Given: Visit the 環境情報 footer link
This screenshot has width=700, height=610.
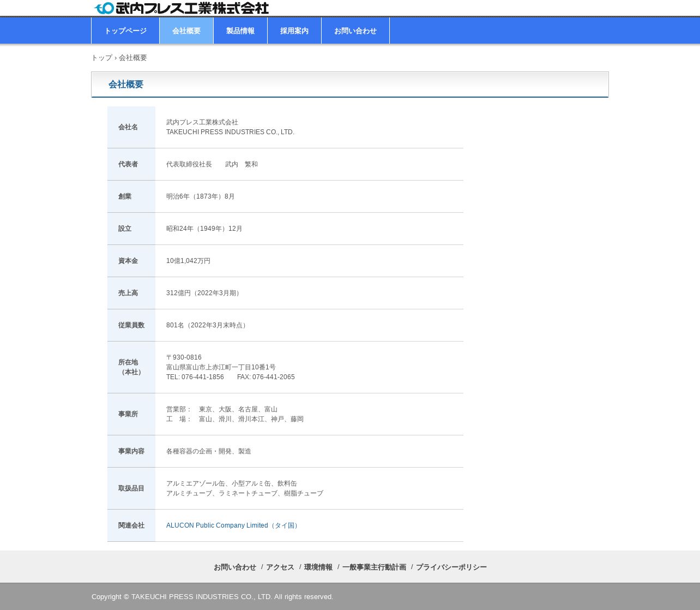Looking at the screenshot, I should [318, 567].
